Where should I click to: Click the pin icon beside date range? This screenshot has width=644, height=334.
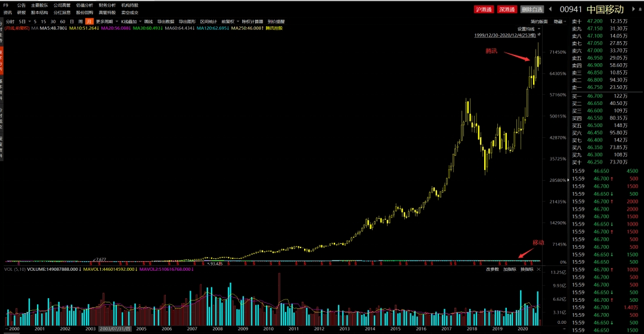[539, 35]
